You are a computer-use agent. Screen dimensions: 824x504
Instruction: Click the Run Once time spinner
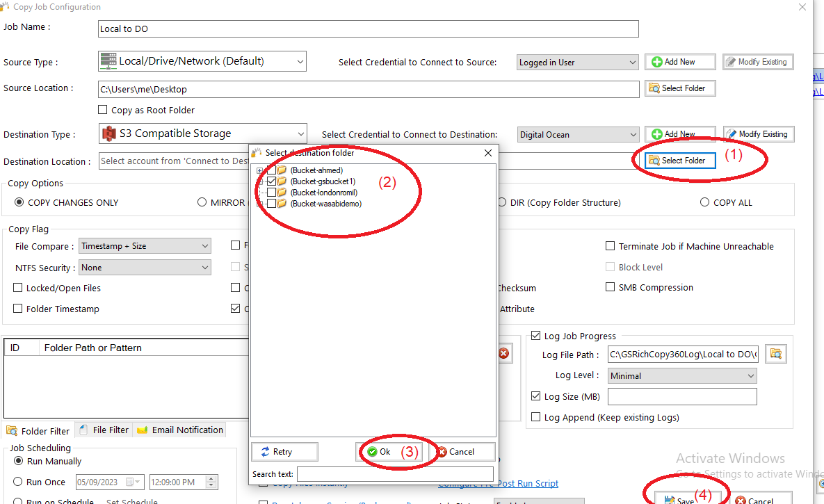click(x=211, y=482)
